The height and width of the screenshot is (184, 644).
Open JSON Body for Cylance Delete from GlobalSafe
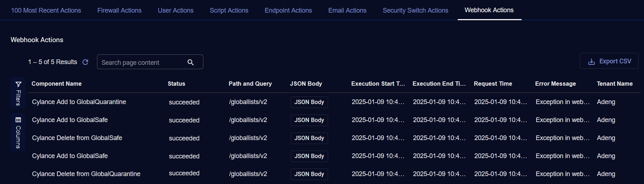(309, 138)
